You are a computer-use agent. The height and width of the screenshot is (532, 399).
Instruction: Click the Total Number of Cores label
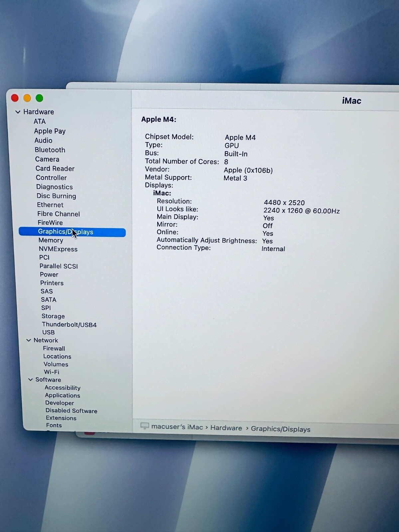tap(182, 161)
